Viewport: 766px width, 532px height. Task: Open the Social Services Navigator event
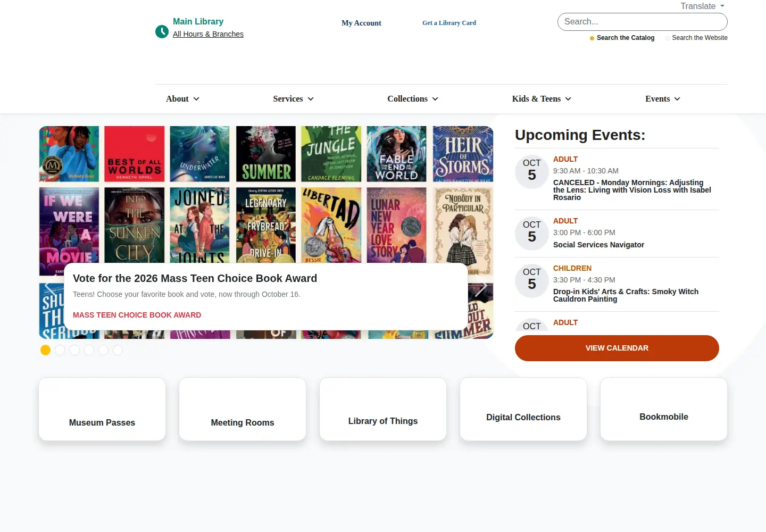tap(598, 245)
